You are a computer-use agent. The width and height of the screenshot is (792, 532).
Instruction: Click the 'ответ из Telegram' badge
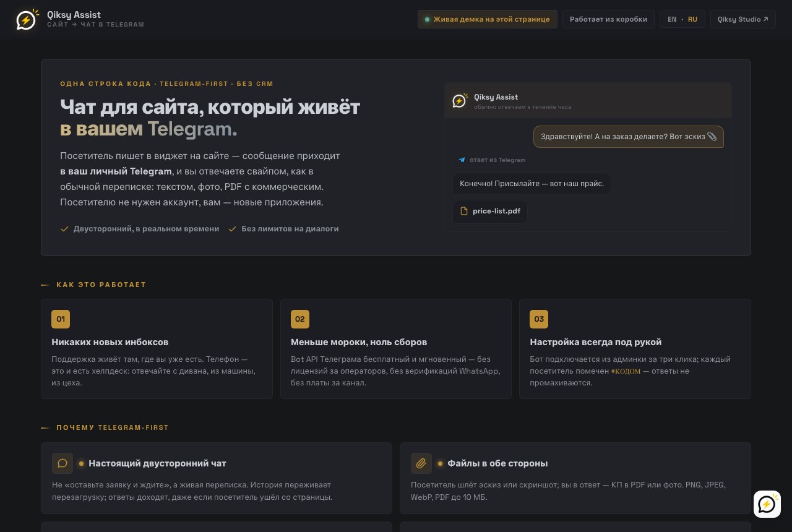tap(492, 160)
